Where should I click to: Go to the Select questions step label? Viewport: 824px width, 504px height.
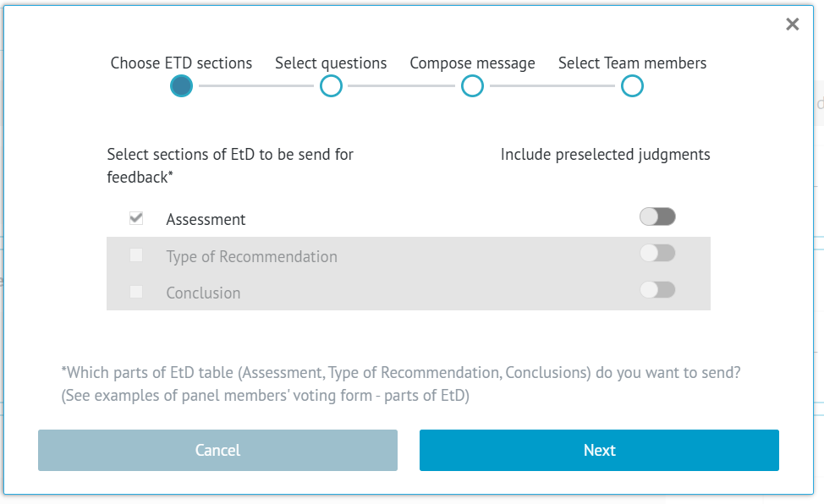click(x=331, y=63)
